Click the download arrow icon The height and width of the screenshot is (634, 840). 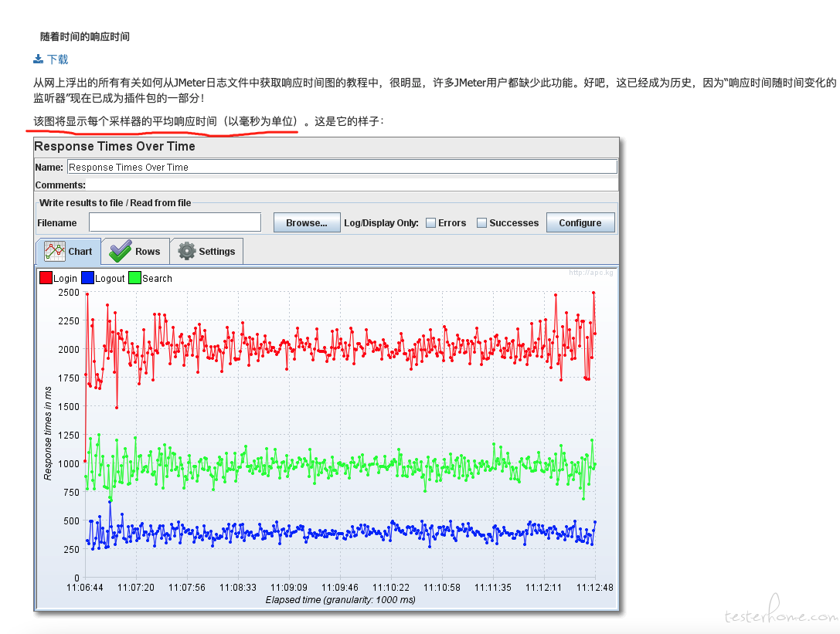(x=38, y=59)
